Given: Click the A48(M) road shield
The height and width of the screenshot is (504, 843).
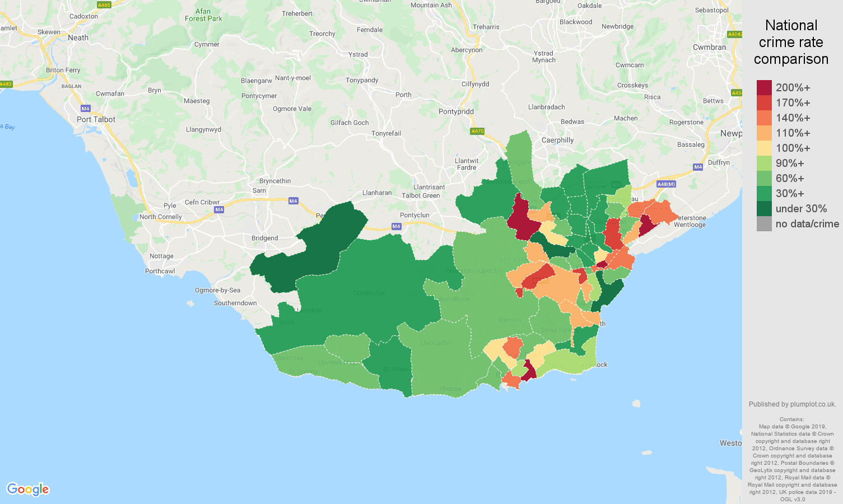Looking at the screenshot, I should pyautogui.click(x=666, y=184).
